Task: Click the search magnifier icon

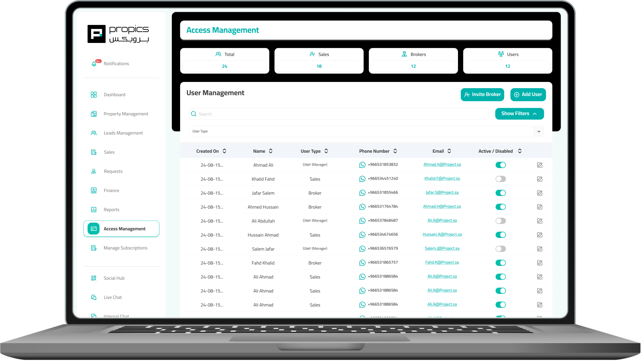Action: pos(194,114)
